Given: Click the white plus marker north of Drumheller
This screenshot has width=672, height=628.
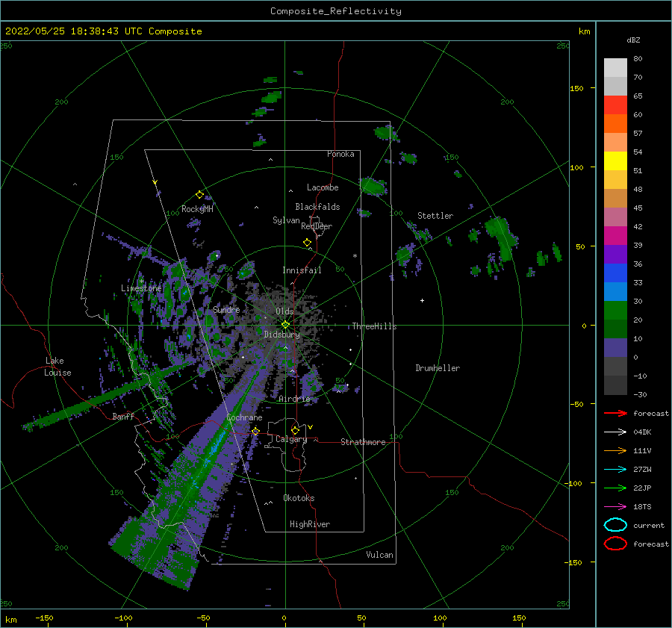Looking at the screenshot, I should 422,300.
